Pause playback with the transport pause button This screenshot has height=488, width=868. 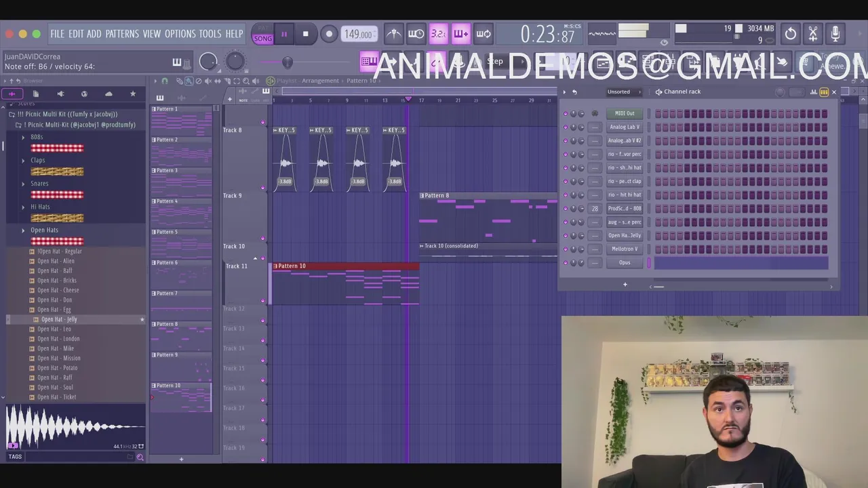(x=283, y=34)
